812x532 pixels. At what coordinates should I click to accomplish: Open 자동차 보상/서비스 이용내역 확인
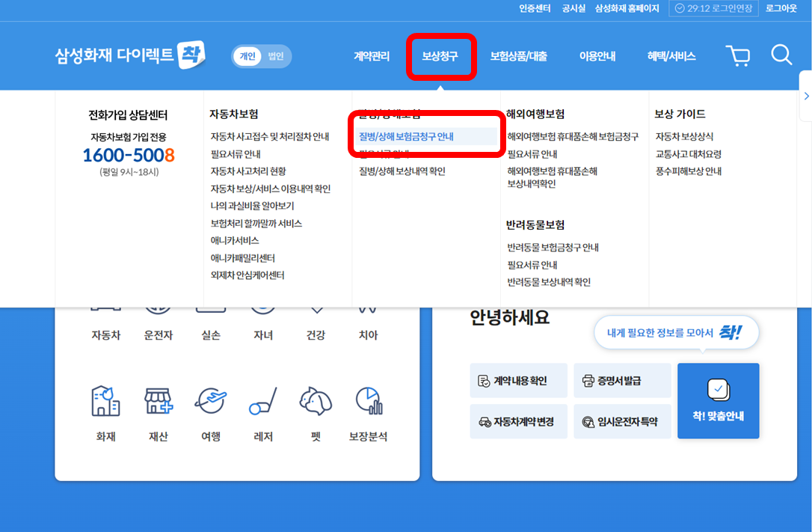click(x=271, y=189)
